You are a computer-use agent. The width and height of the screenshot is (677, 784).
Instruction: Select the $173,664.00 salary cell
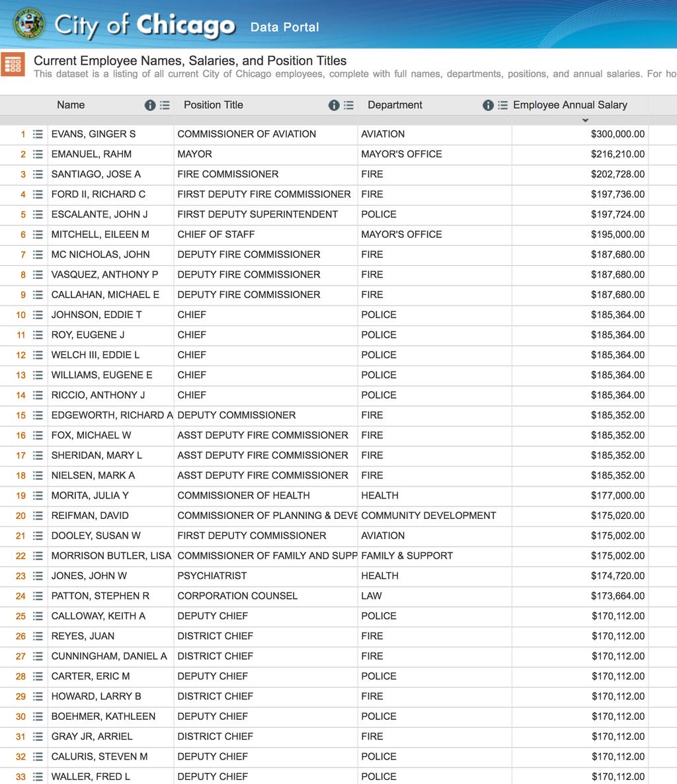point(580,596)
